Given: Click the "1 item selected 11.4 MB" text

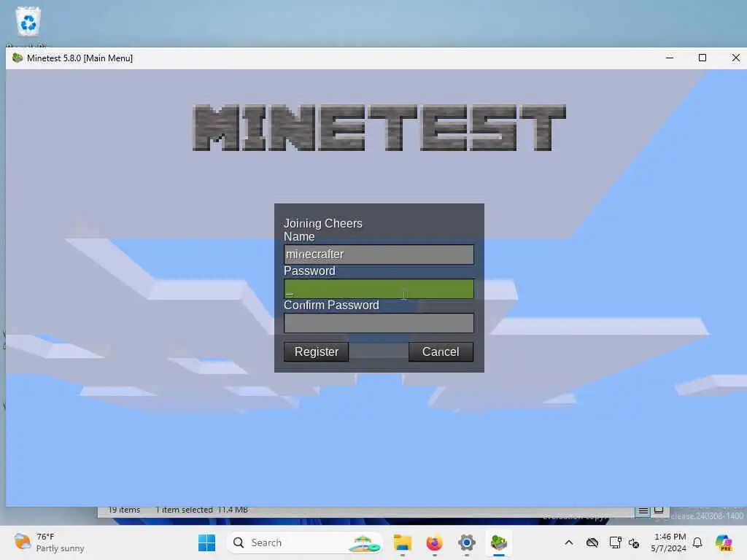Looking at the screenshot, I should click(x=202, y=510).
